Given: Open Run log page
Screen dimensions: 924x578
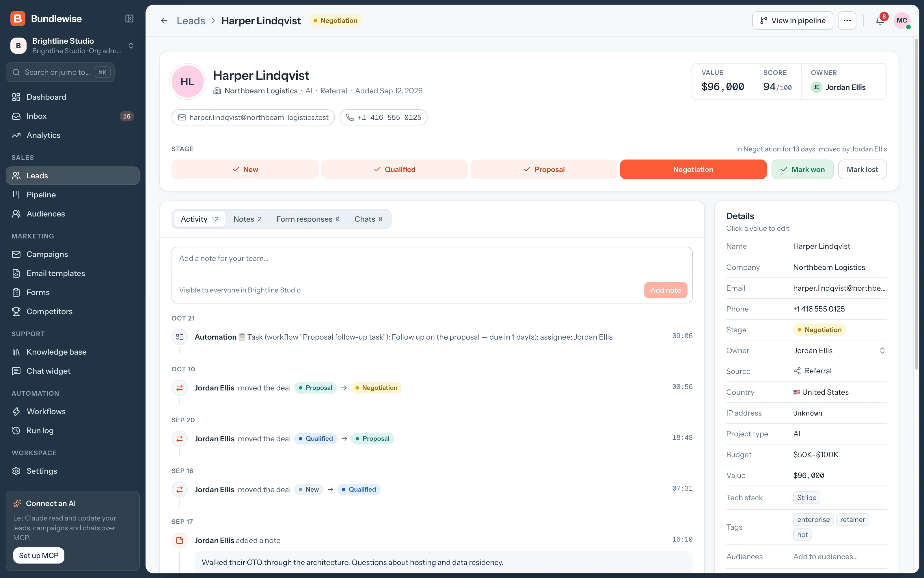Looking at the screenshot, I should [x=72, y=430].
